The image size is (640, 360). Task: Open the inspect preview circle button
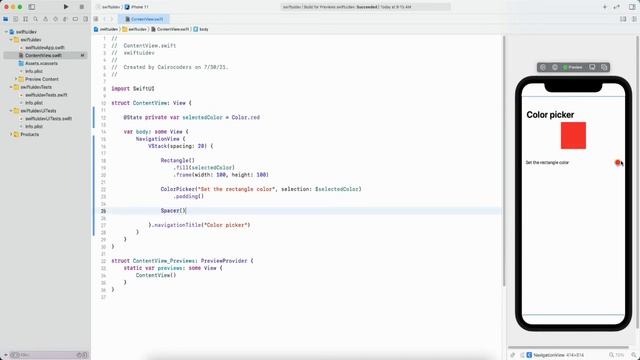click(555, 67)
